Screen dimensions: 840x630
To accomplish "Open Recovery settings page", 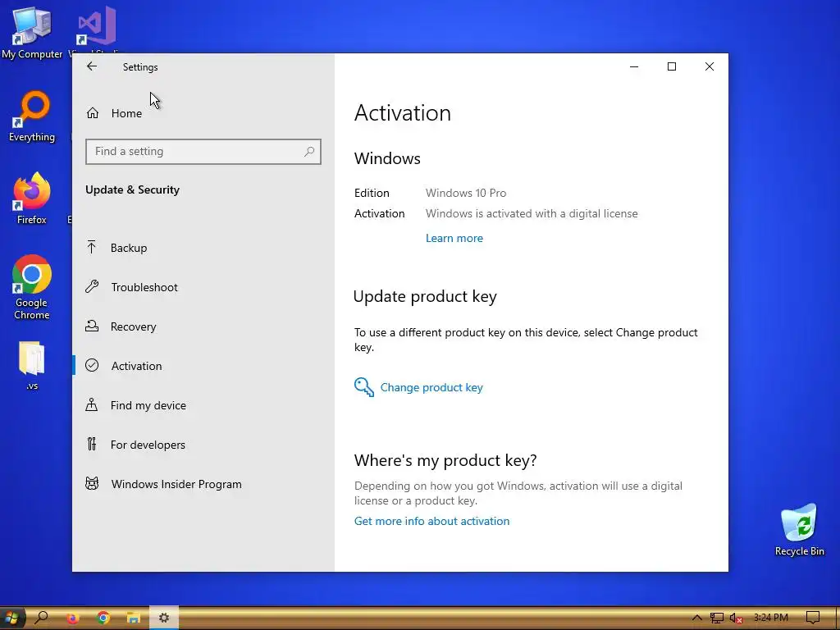I will coord(134,326).
